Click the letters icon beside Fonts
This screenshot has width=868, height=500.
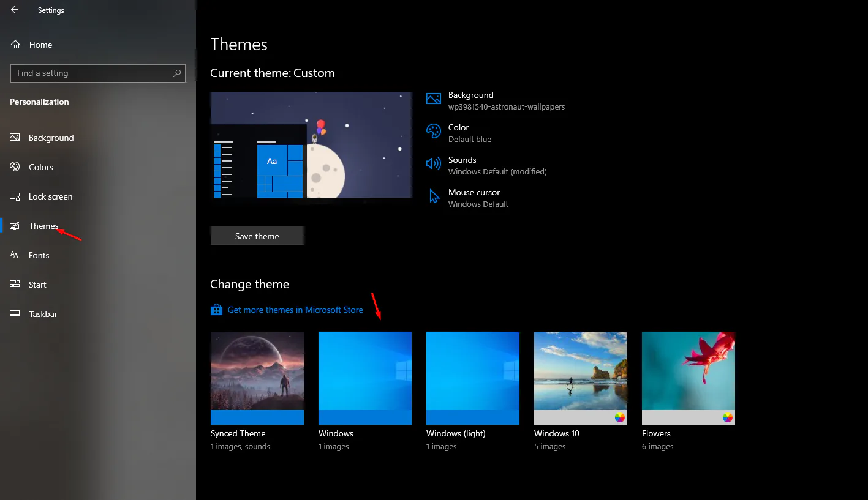(x=15, y=255)
